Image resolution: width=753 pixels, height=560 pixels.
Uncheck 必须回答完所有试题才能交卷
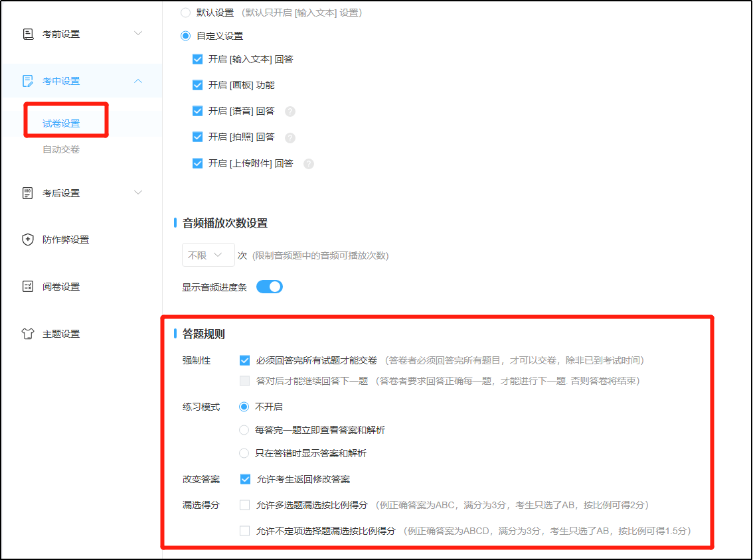pyautogui.click(x=244, y=360)
